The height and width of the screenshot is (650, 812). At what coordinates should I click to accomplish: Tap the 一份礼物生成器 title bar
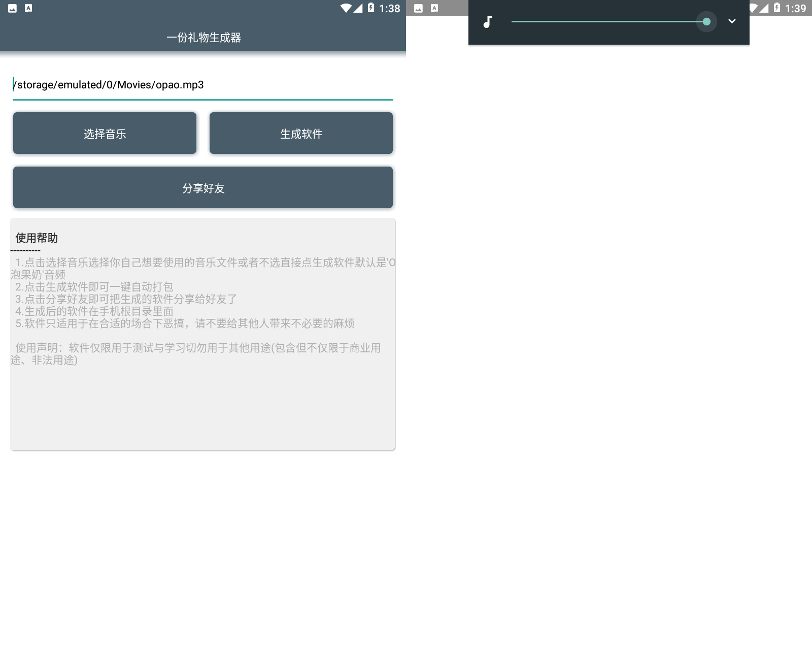[x=203, y=38]
